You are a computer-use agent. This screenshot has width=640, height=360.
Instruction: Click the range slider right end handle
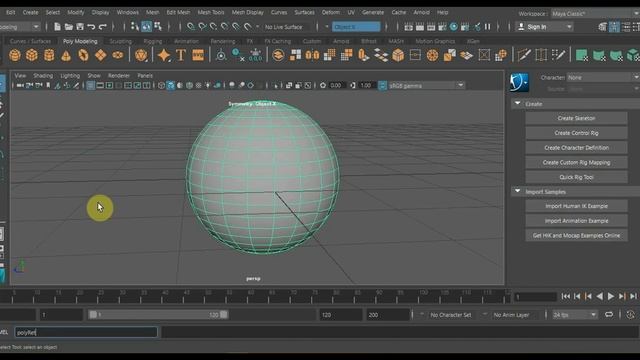coord(224,315)
